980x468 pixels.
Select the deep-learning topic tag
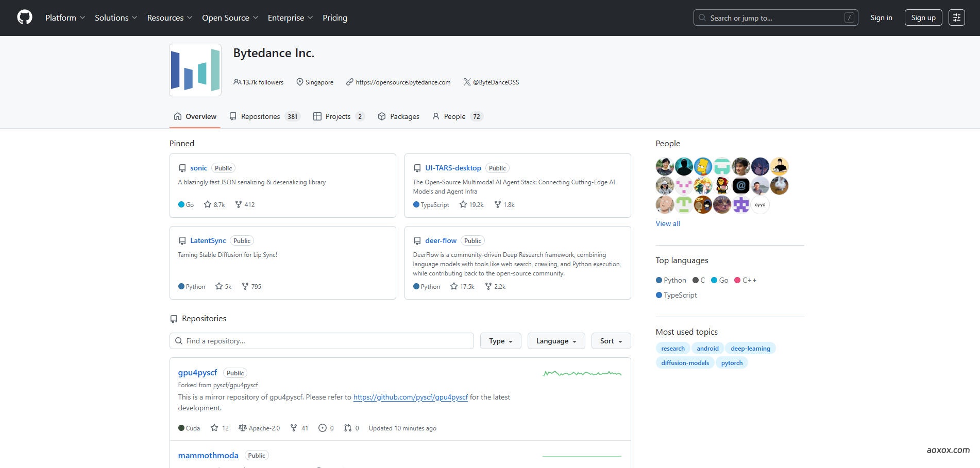coord(750,349)
